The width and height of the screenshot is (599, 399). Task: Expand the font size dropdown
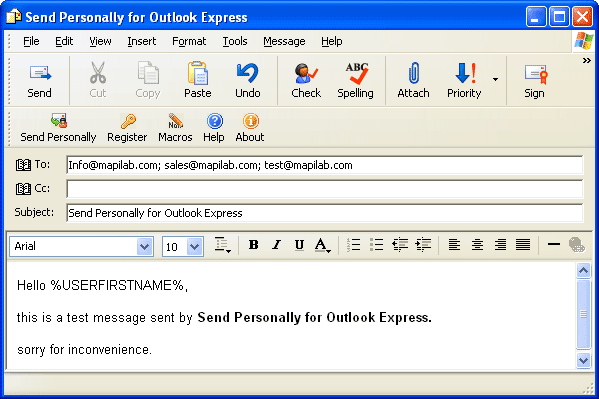[194, 247]
